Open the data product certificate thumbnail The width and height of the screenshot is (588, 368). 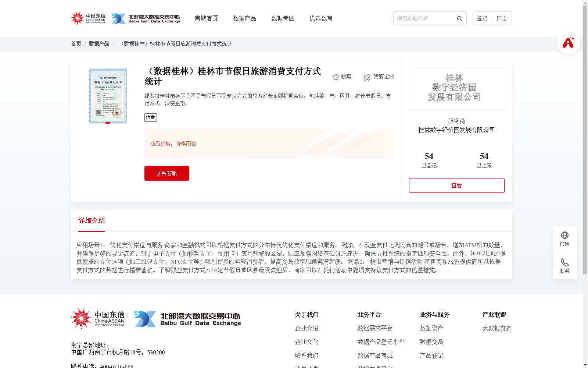pyautogui.click(x=108, y=96)
